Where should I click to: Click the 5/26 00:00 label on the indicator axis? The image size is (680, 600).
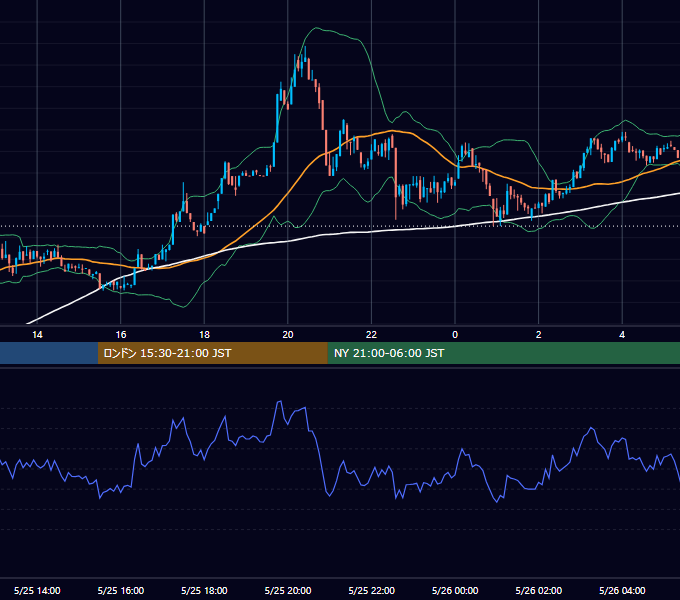coord(455,590)
